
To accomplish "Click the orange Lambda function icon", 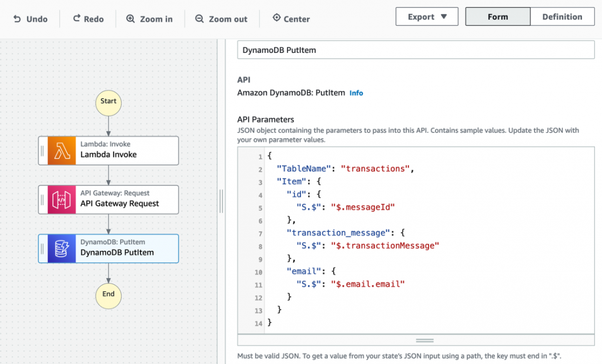I will (x=62, y=151).
